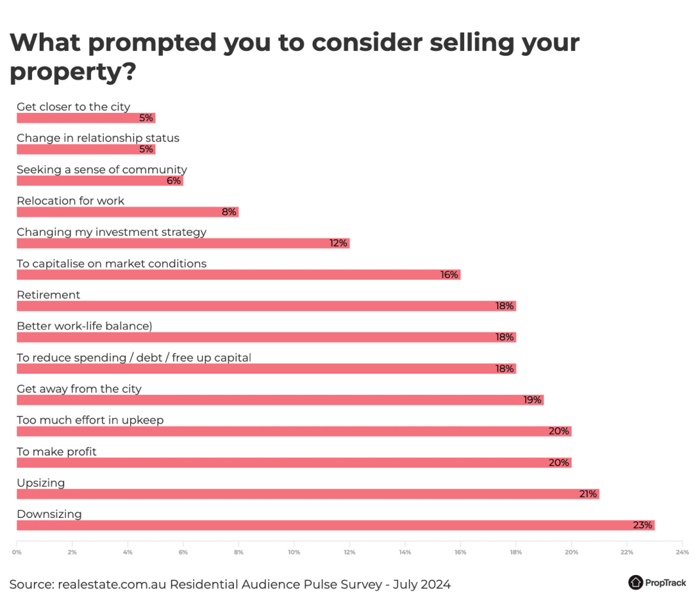Select the Changing my investment strategy bar
This screenshot has width=700, height=610.
pos(183,243)
